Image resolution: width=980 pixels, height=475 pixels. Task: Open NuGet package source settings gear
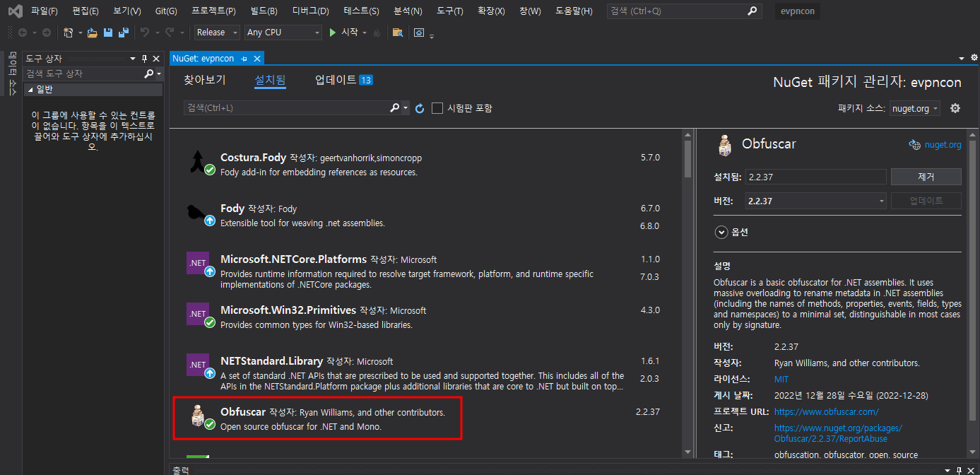[955, 108]
